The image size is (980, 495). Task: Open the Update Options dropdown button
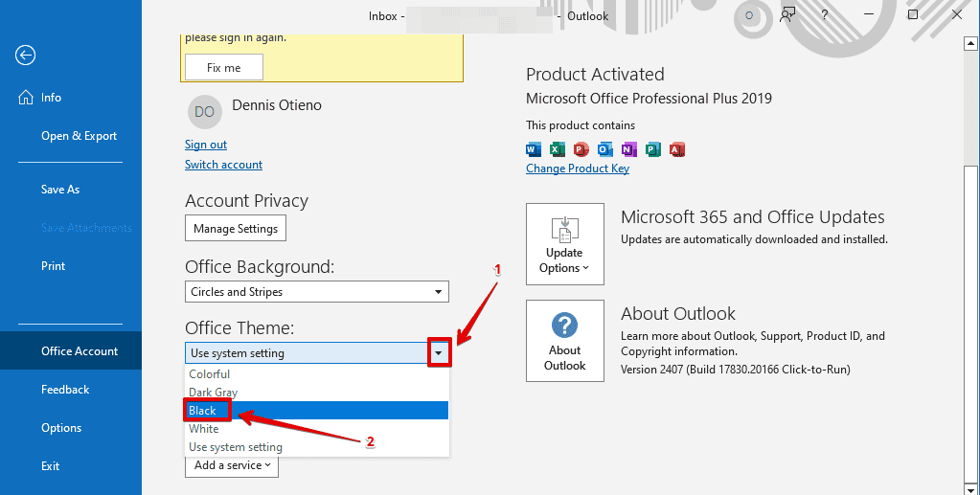pyautogui.click(x=565, y=244)
